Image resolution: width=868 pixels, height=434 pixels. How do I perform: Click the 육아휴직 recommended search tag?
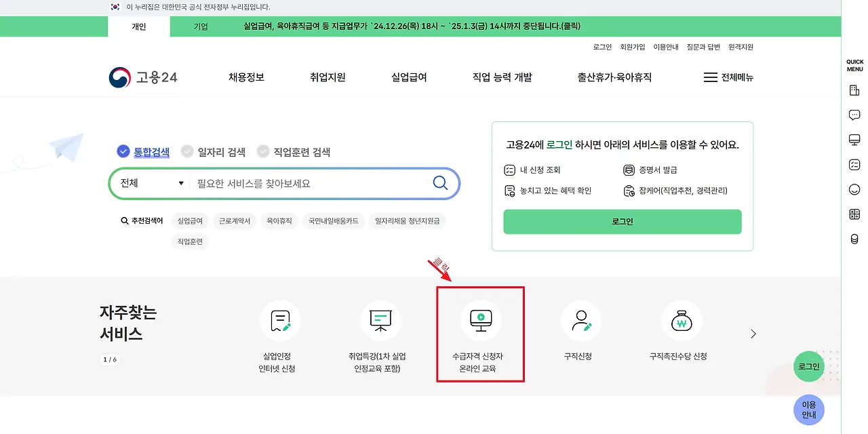[279, 221]
